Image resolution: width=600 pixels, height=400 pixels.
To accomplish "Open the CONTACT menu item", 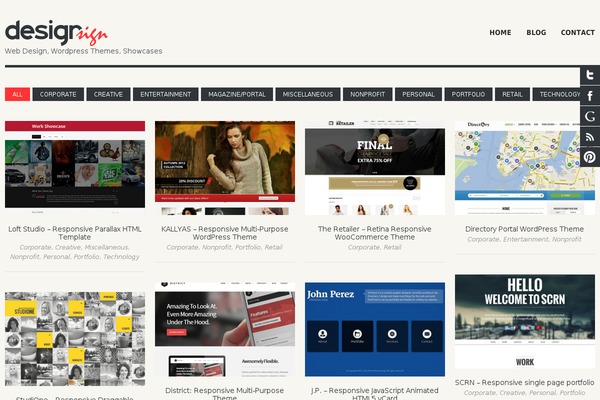I will [x=577, y=33].
